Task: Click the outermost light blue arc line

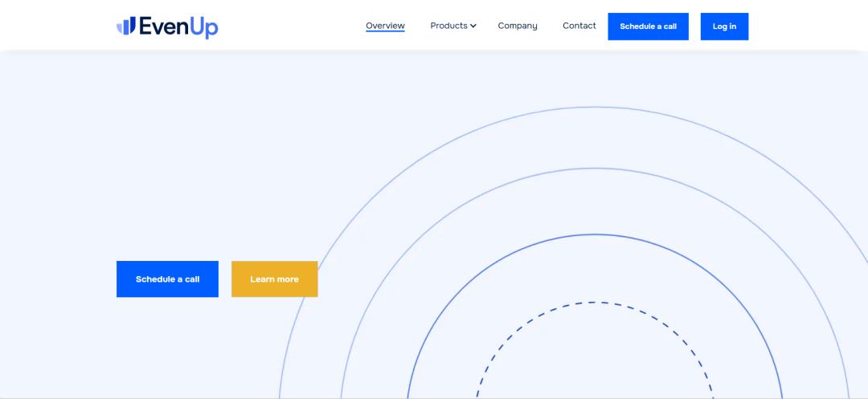Action: (595, 107)
